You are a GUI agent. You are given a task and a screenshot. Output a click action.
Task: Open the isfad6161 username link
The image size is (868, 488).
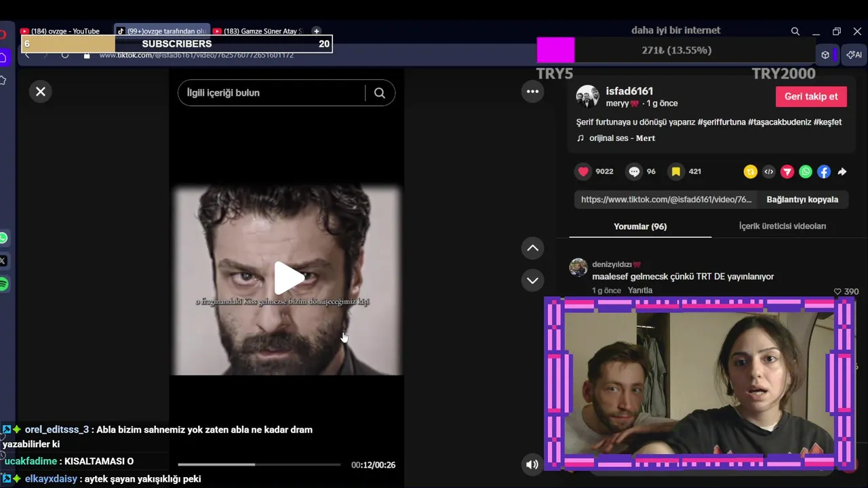(x=629, y=91)
